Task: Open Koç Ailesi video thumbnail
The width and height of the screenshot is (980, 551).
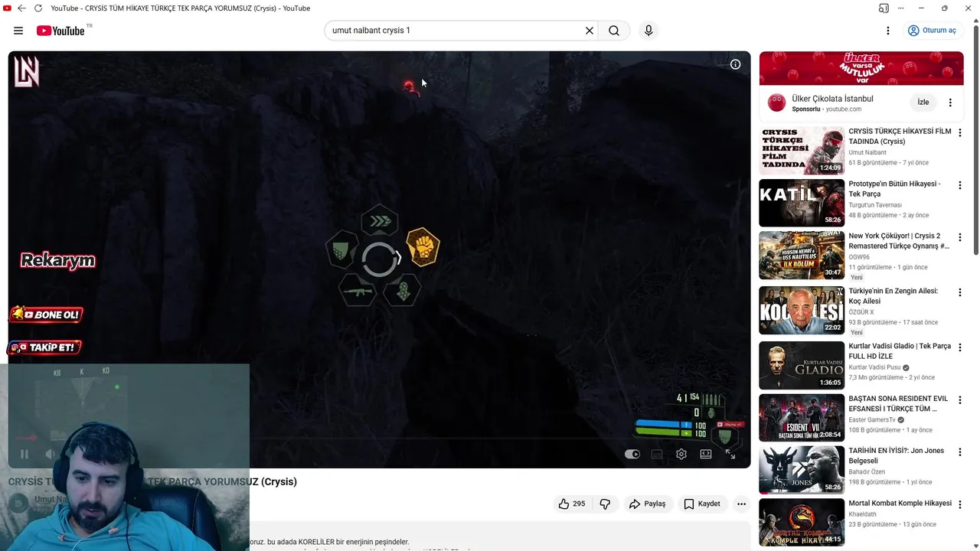Action: (802, 311)
